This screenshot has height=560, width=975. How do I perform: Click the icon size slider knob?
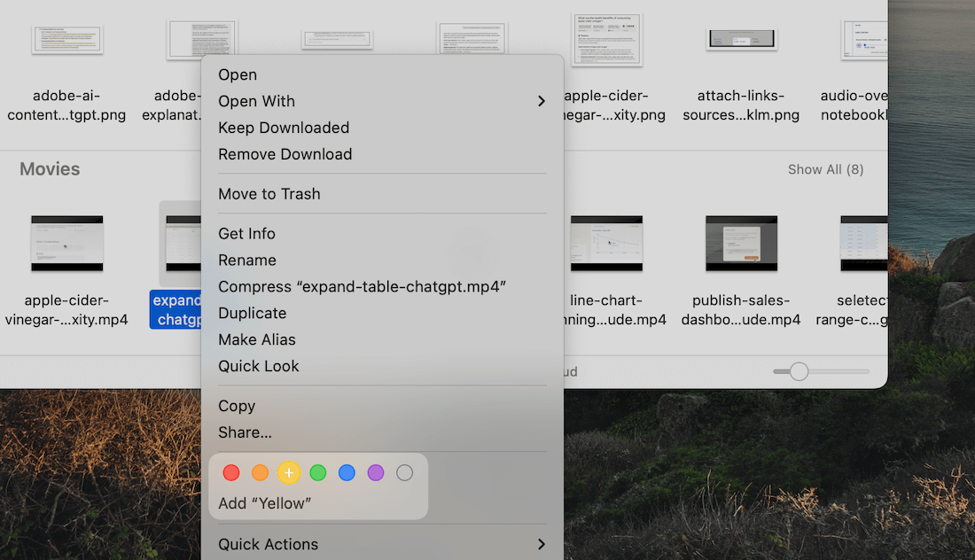click(x=799, y=371)
